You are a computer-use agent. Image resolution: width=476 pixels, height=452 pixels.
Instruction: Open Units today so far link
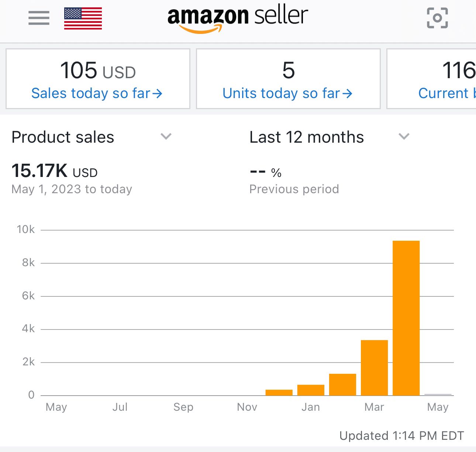[x=281, y=94]
